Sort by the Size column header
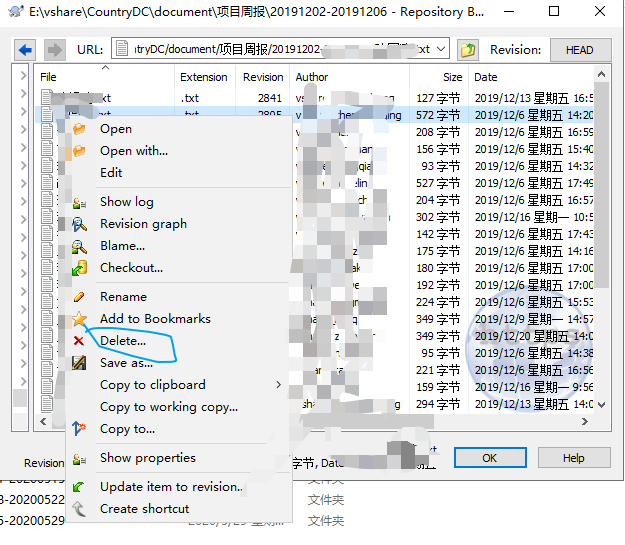625x545 pixels. click(452, 77)
